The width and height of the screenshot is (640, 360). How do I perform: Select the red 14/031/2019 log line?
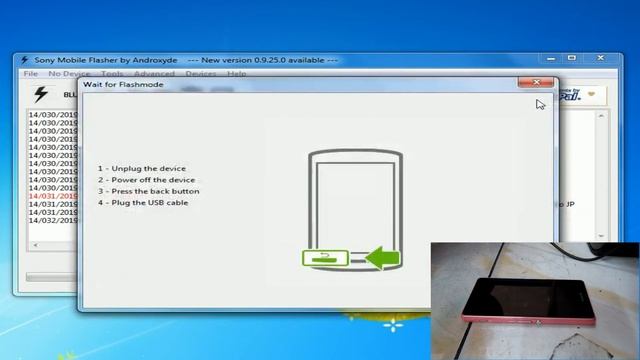click(x=53, y=196)
